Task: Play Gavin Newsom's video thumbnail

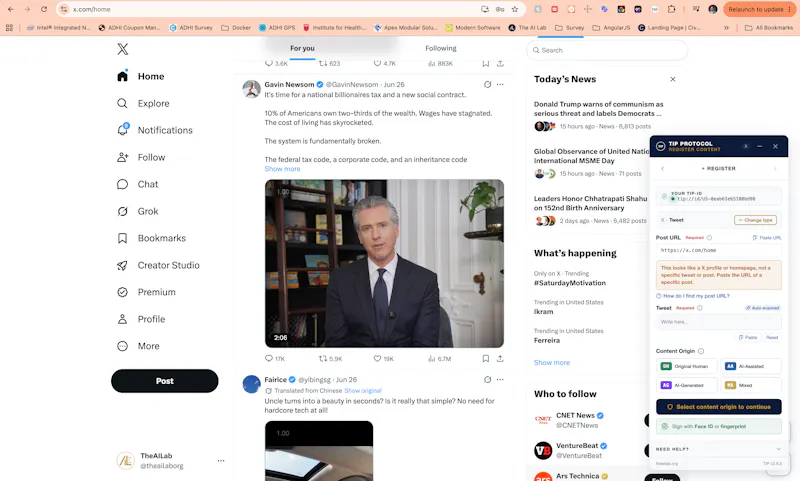Action: pos(384,263)
